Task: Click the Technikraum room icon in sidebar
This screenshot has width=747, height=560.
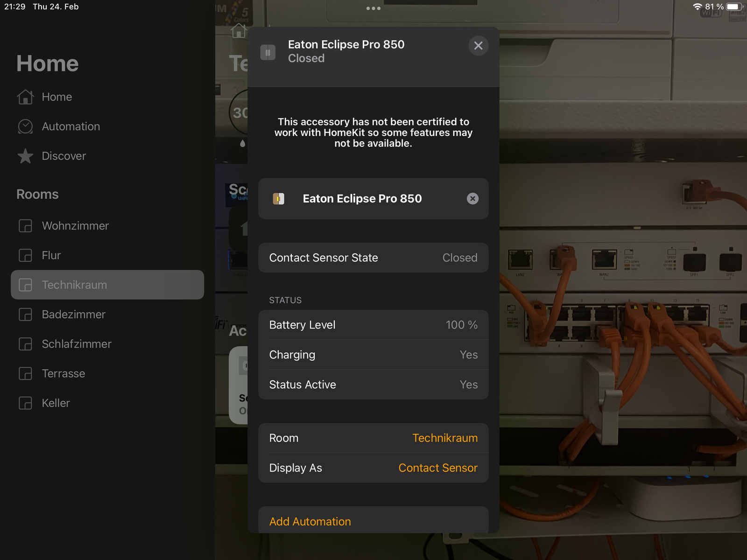Action: [25, 285]
